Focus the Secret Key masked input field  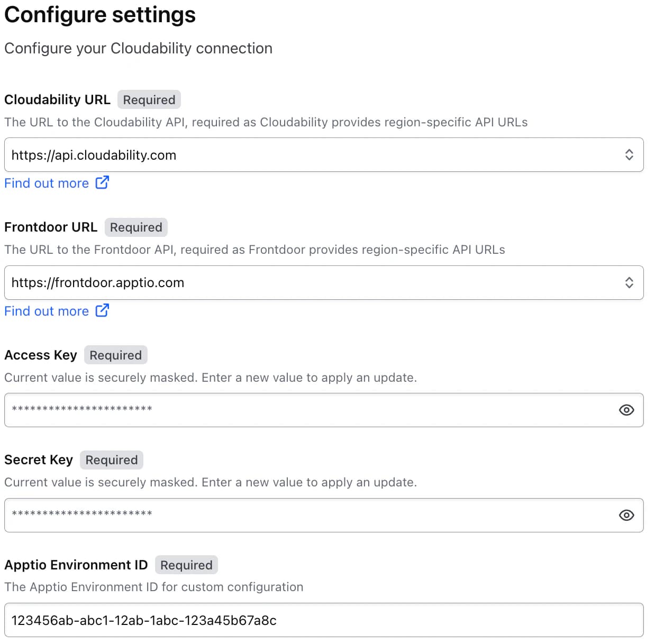point(324,516)
